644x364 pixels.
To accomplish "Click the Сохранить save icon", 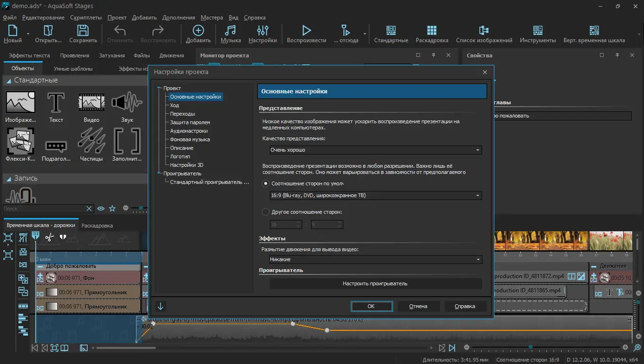I will (x=83, y=31).
